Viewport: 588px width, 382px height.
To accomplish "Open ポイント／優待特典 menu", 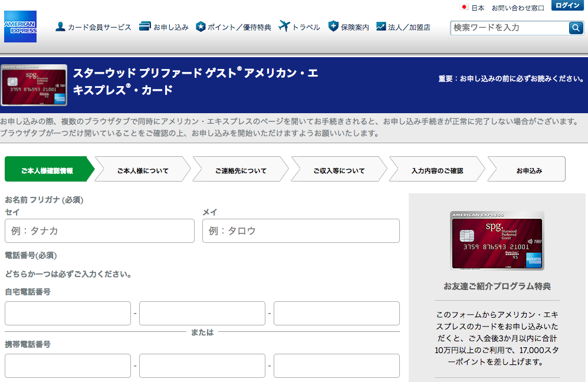I will coord(239,27).
